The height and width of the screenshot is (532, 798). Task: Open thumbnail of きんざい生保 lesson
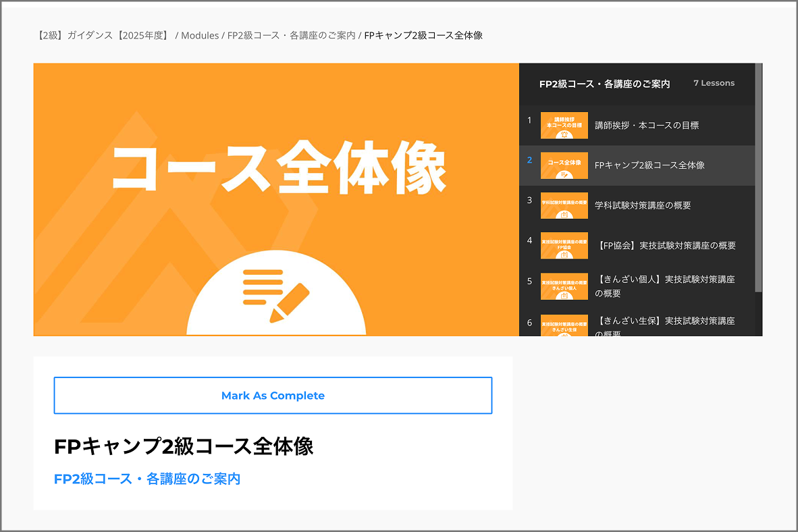pos(564,325)
